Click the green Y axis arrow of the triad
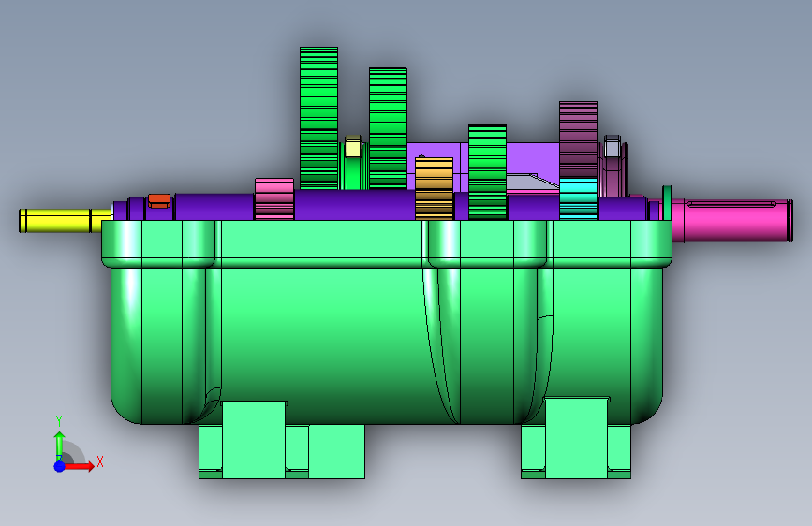 tap(59, 446)
